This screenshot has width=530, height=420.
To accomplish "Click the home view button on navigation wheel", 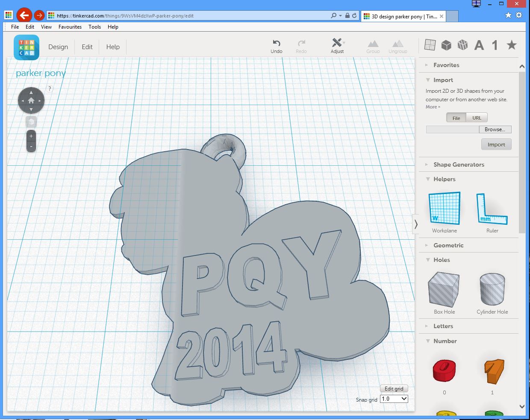I will pos(31,101).
